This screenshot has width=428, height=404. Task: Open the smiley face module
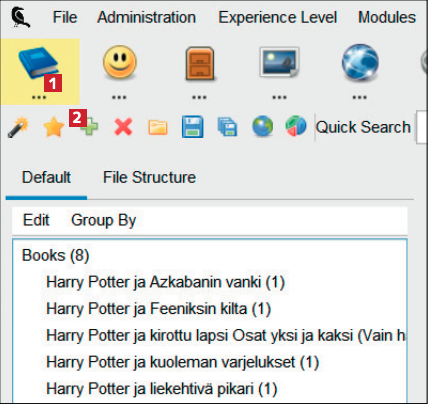click(119, 63)
